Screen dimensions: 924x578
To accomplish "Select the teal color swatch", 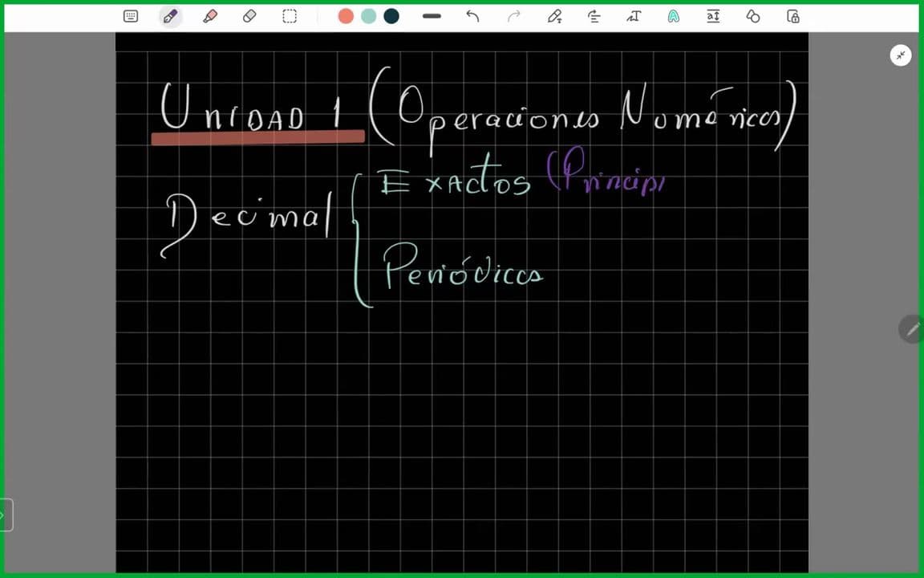I will (368, 16).
